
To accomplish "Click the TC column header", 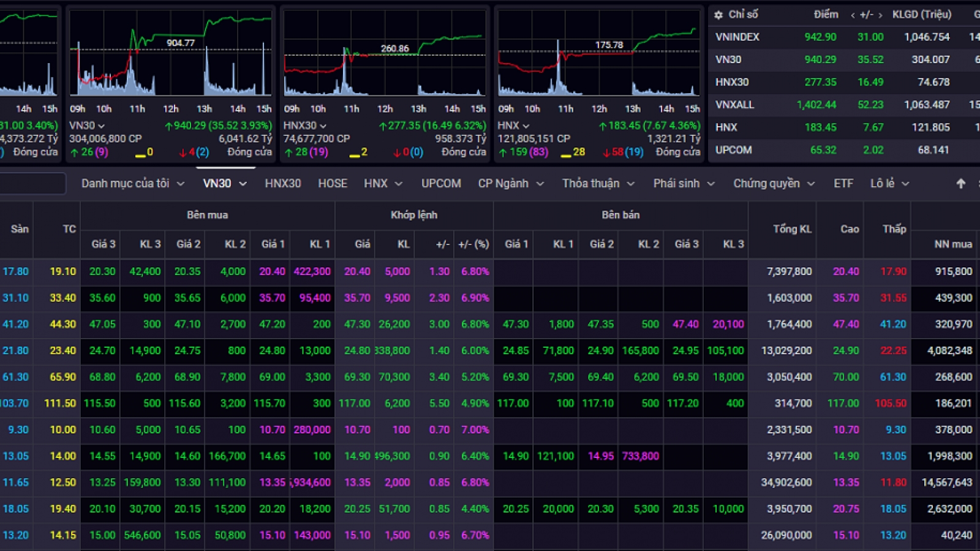I will pos(69,229).
